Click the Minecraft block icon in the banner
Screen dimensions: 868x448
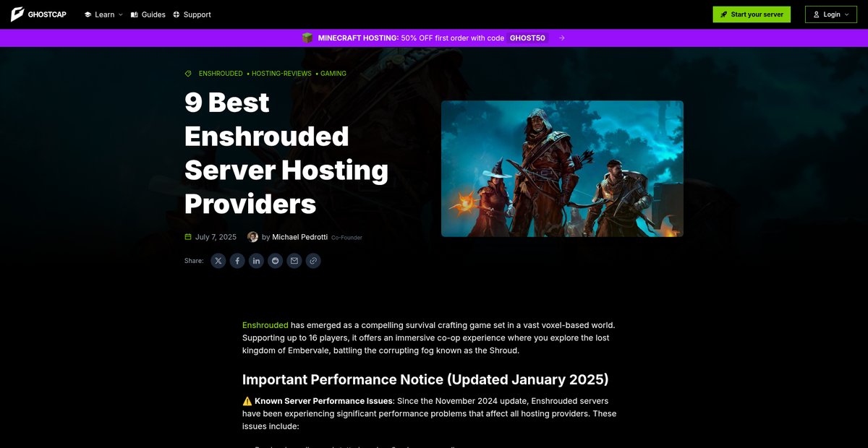[x=307, y=38]
